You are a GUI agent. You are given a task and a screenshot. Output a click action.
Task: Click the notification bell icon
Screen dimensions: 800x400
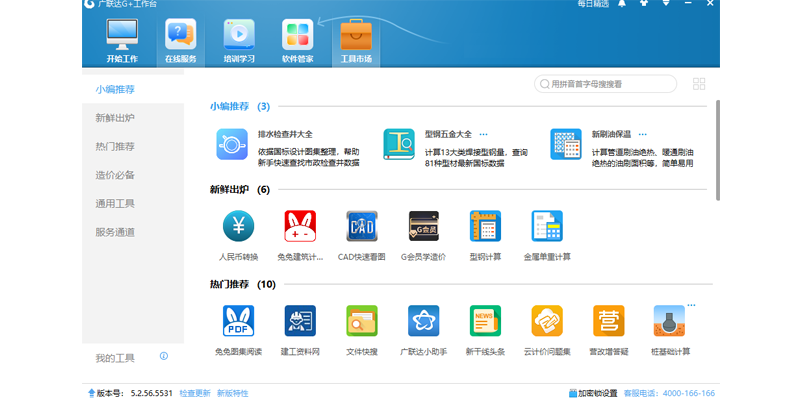(622, 4)
